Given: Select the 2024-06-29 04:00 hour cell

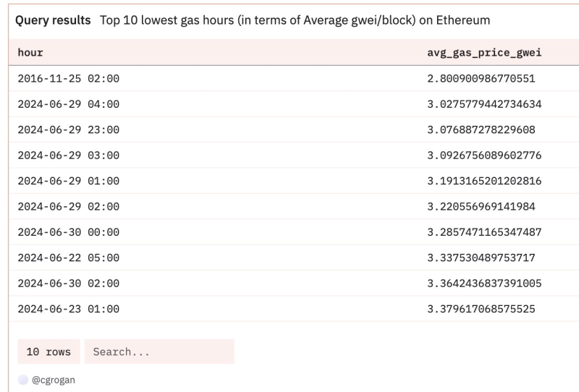Looking at the screenshot, I should 68,104.
